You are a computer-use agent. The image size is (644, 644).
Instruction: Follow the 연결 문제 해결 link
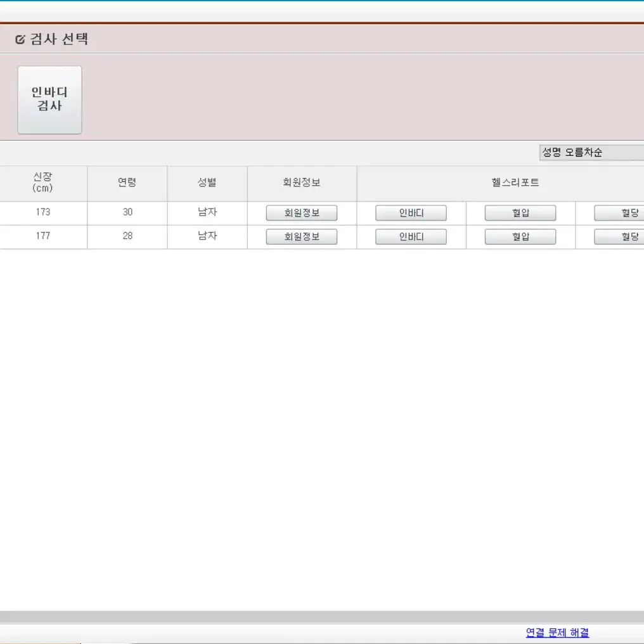[x=557, y=633]
